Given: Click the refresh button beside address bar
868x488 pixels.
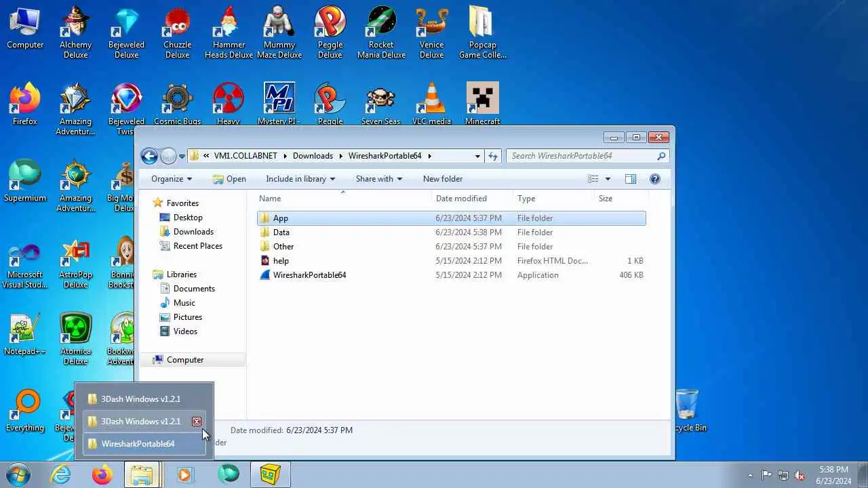Looking at the screenshot, I should click(x=493, y=156).
